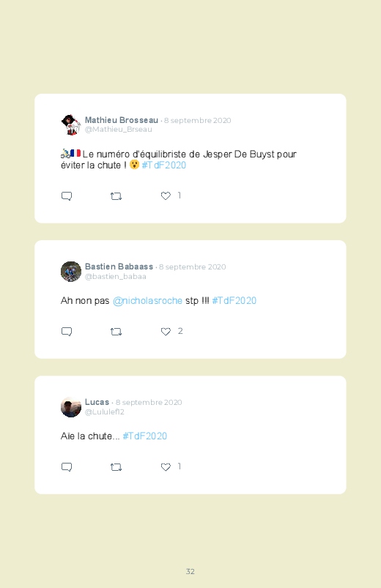Open Bastien Babaass's avatar

tap(71, 272)
